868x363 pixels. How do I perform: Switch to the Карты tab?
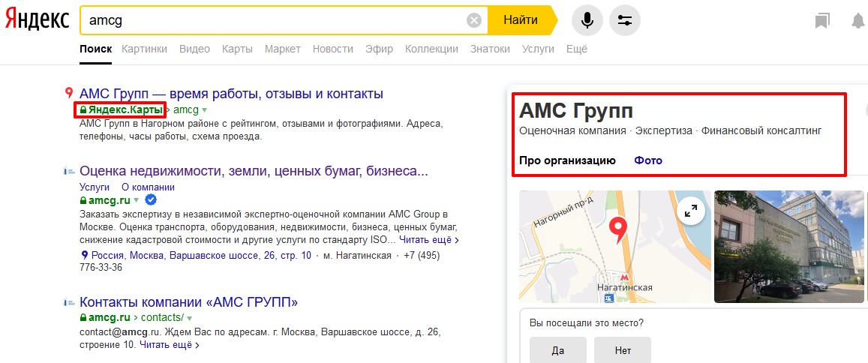click(238, 49)
